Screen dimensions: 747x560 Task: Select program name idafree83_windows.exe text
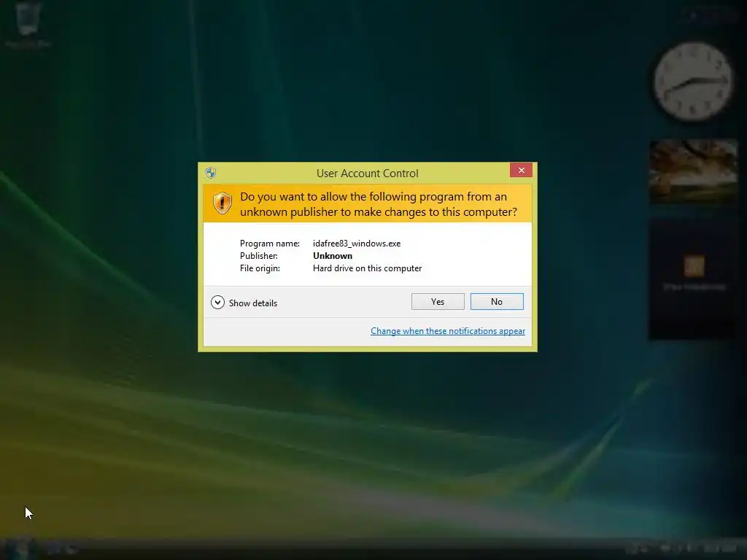[357, 244]
